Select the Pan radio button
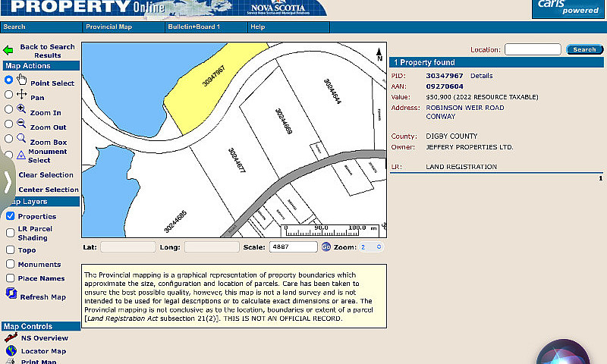The width and height of the screenshot is (607, 364). 8,94
